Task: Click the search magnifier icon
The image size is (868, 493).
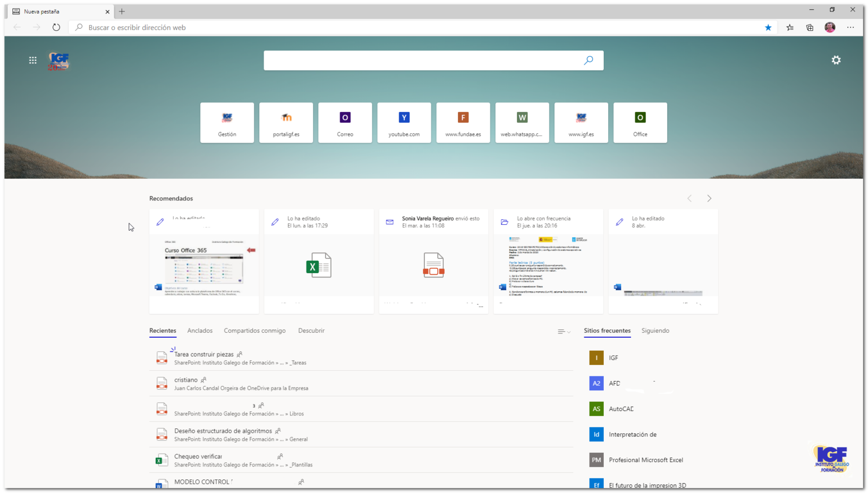Action: (x=589, y=60)
